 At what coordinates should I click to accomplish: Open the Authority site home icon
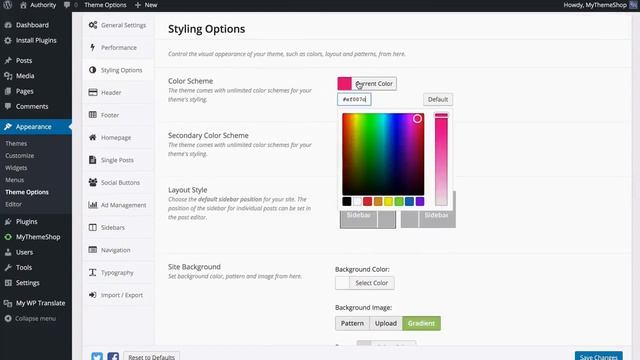(23, 5)
